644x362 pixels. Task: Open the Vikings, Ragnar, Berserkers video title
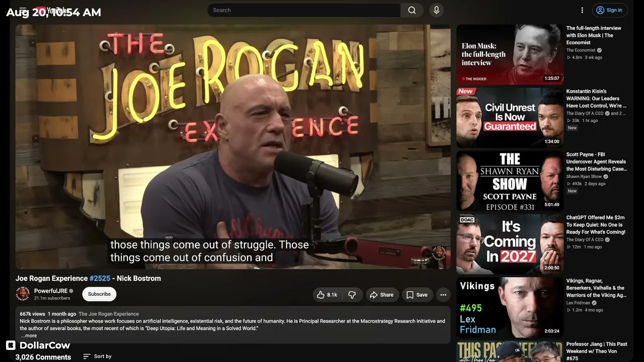[597, 288]
